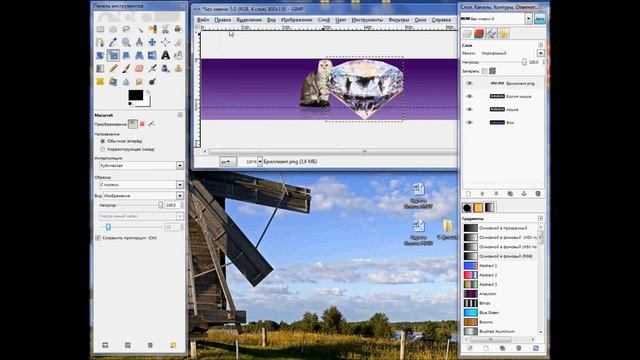Open the folder icon on the desktop

pos(447,227)
